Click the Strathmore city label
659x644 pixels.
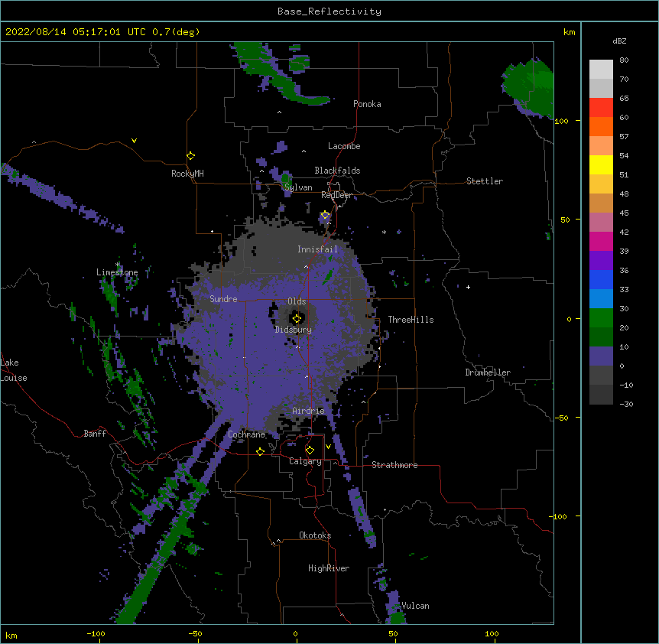(x=394, y=465)
